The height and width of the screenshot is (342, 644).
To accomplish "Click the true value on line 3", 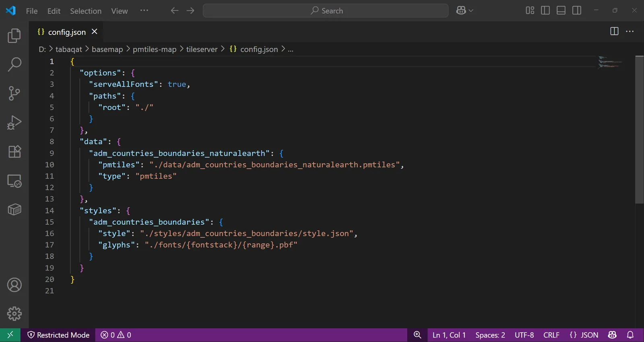I will [177, 84].
